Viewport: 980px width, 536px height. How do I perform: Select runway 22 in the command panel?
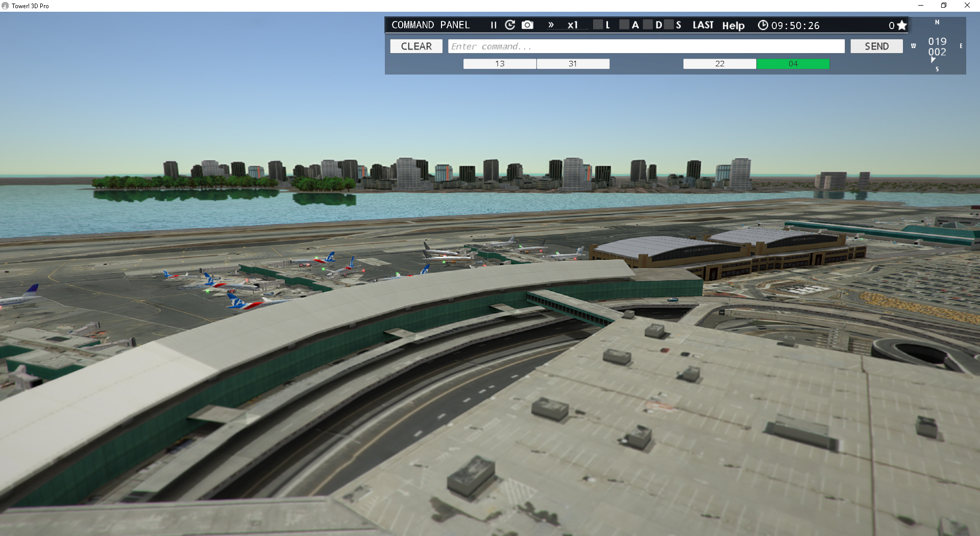tap(719, 64)
